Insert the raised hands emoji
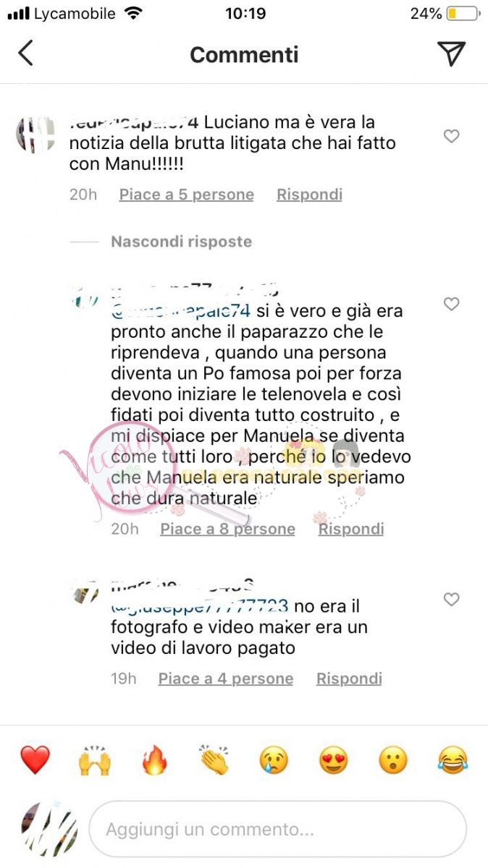Screen dimensions: 488x868 (95, 760)
